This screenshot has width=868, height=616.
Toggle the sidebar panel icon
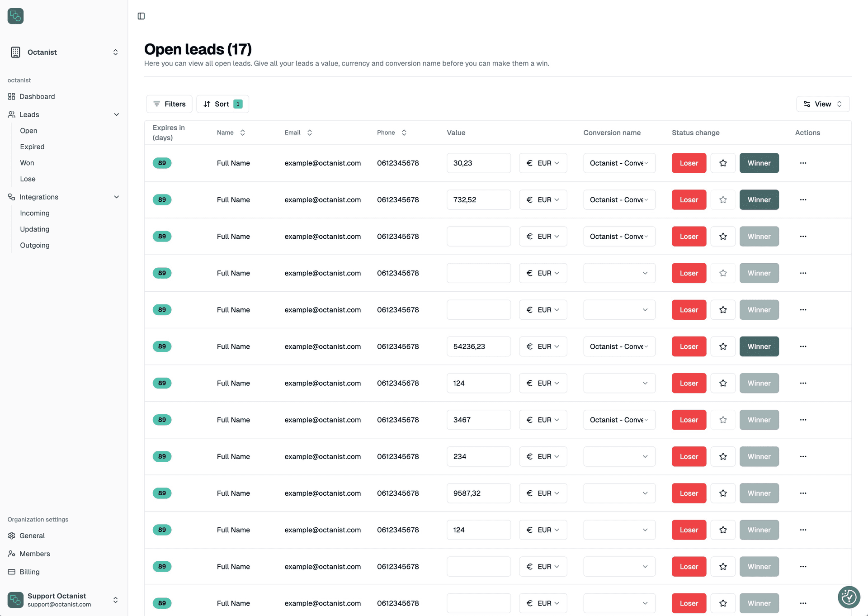(x=141, y=16)
